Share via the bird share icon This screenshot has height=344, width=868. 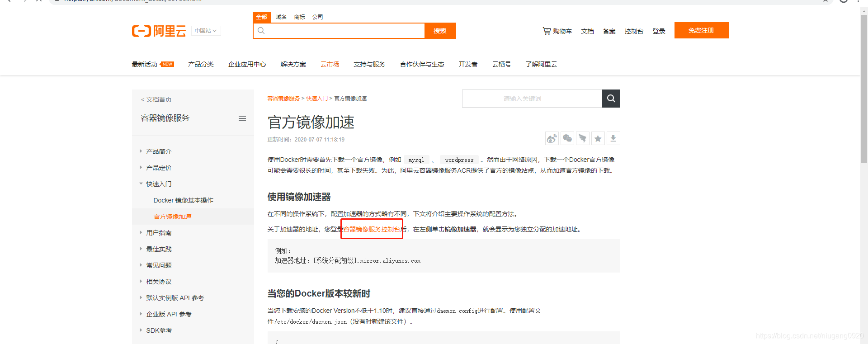pyautogui.click(x=583, y=138)
